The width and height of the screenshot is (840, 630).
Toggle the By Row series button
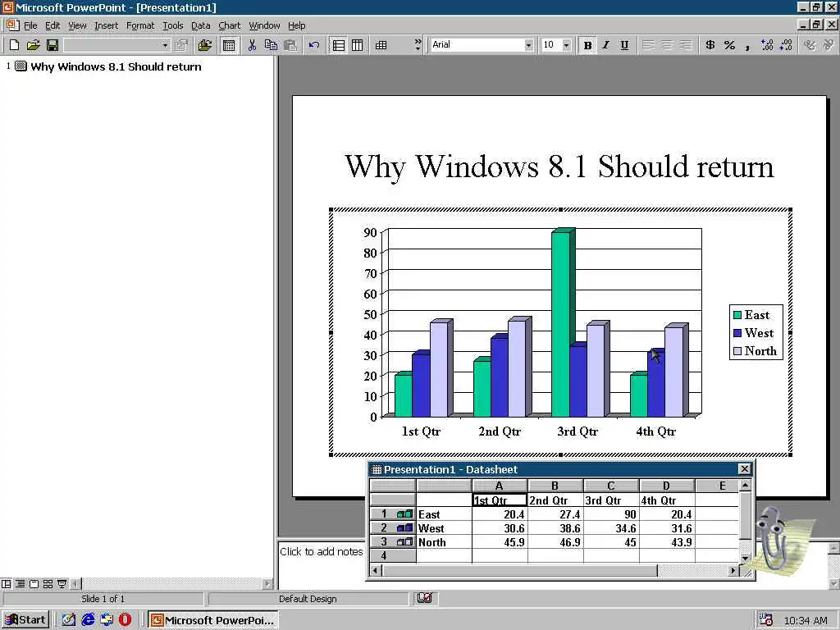click(x=339, y=45)
